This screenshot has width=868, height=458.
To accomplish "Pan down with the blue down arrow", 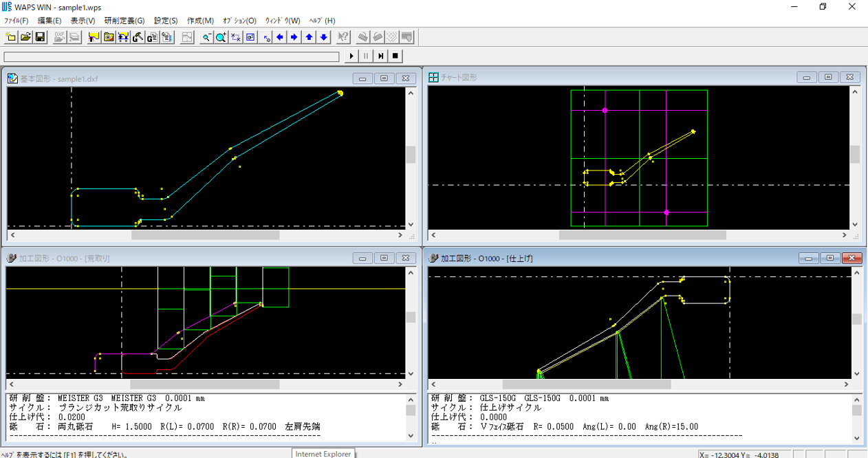I will (x=323, y=37).
